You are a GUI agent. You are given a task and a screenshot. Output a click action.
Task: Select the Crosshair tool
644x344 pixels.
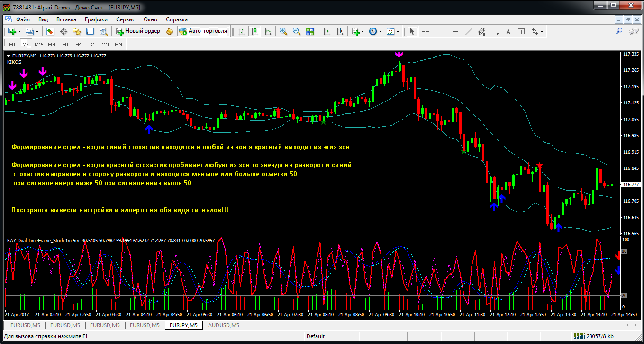coord(426,31)
